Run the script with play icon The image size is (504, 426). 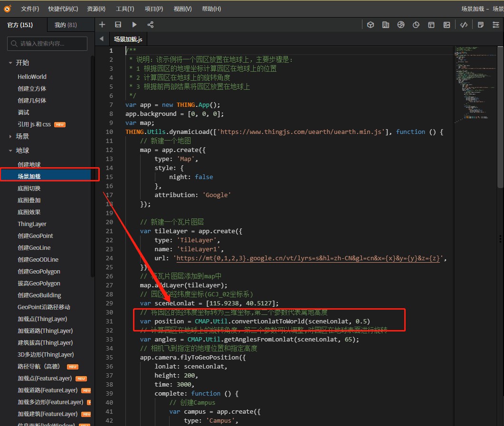point(134,25)
